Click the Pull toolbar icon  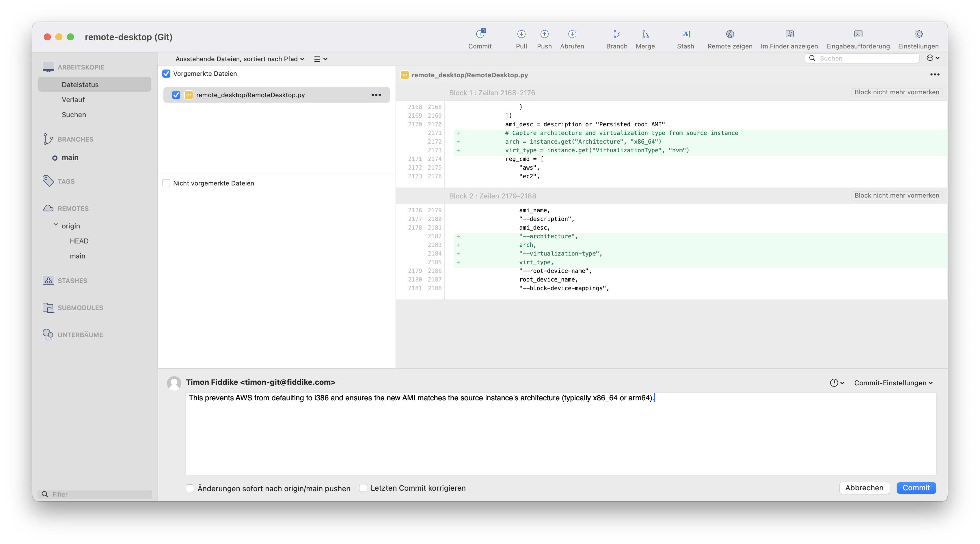(x=521, y=35)
